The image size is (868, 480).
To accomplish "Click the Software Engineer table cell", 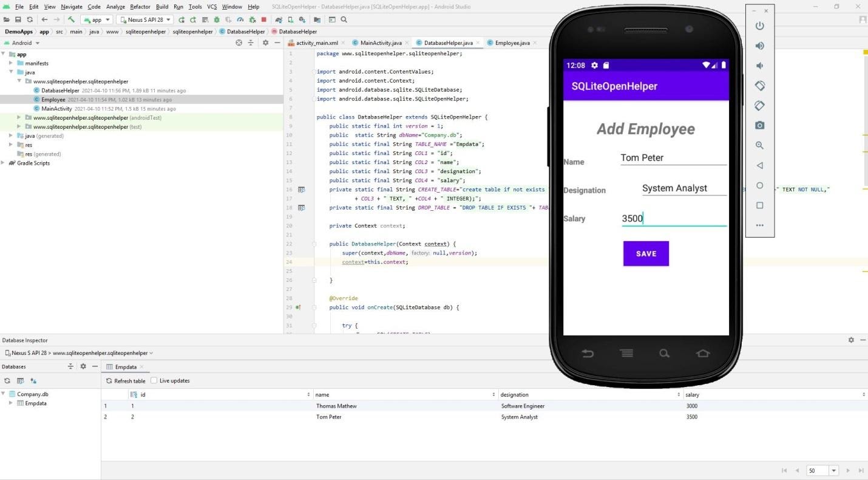I will (591, 406).
